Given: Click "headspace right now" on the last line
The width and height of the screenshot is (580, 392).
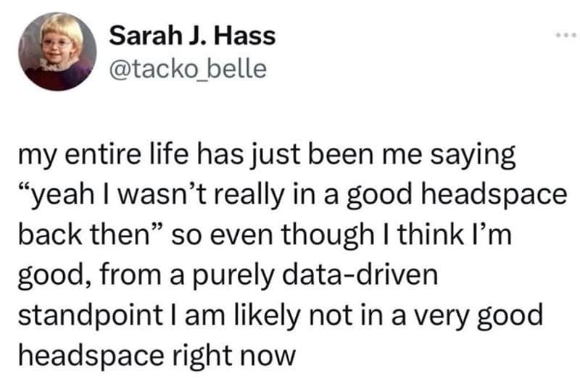Looking at the screenshot, I should (154, 356).
